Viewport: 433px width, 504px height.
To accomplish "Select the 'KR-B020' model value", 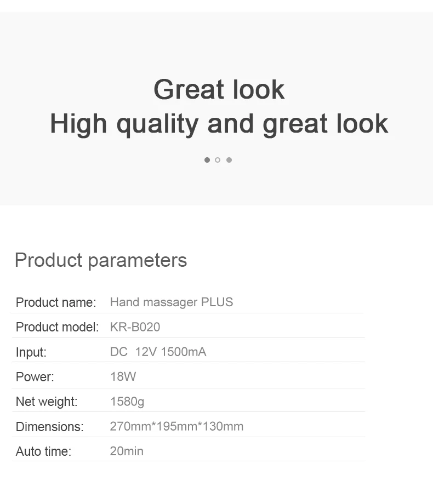I will click(x=135, y=327).
